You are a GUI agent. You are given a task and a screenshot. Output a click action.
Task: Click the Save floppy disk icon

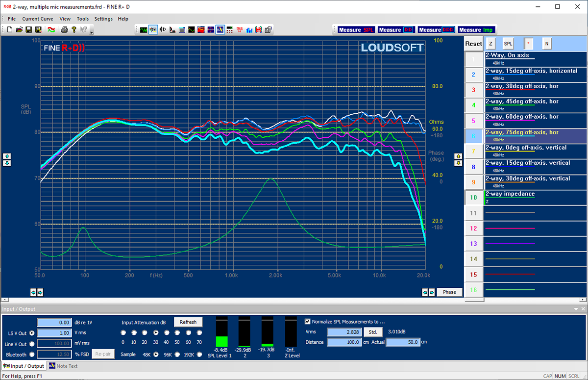click(x=29, y=29)
